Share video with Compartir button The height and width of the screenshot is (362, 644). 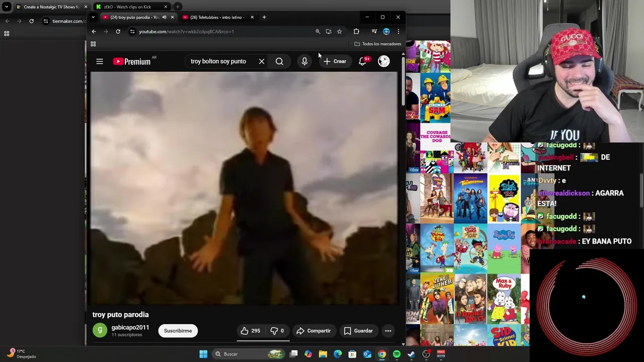[313, 331]
